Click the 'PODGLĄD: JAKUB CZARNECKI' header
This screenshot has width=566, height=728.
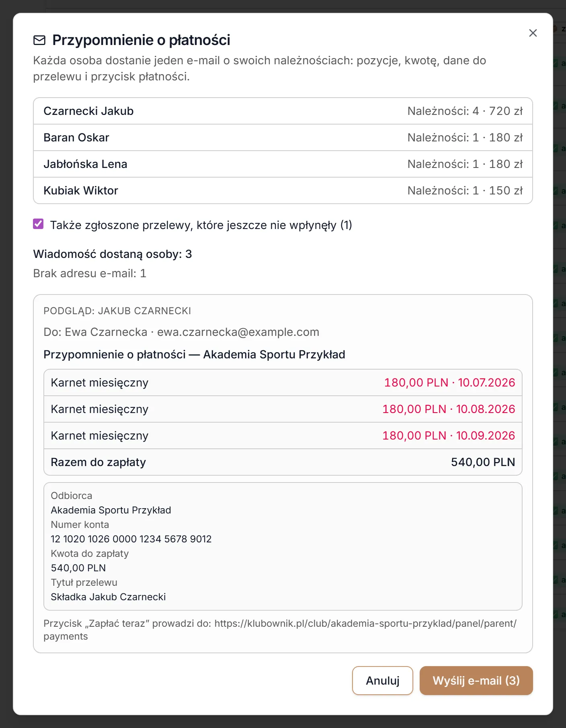tap(117, 311)
